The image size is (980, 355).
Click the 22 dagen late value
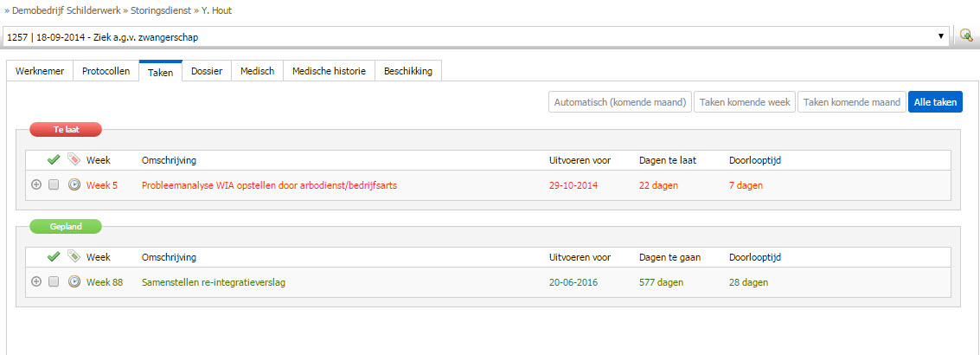coord(659,185)
